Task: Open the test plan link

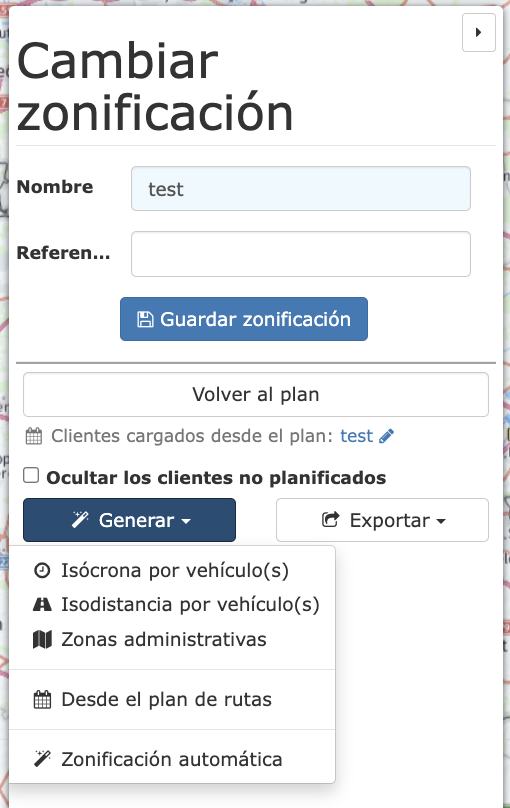Action: (x=356, y=436)
